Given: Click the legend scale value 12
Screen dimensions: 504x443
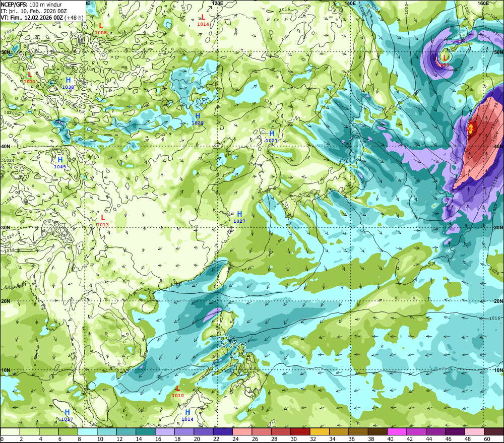Looking at the screenshot, I should click(119, 439).
